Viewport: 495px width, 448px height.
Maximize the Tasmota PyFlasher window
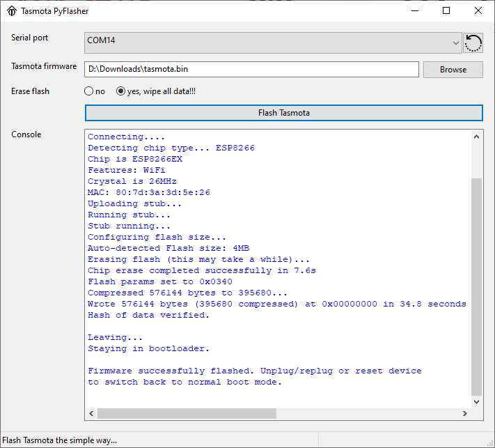(x=446, y=11)
